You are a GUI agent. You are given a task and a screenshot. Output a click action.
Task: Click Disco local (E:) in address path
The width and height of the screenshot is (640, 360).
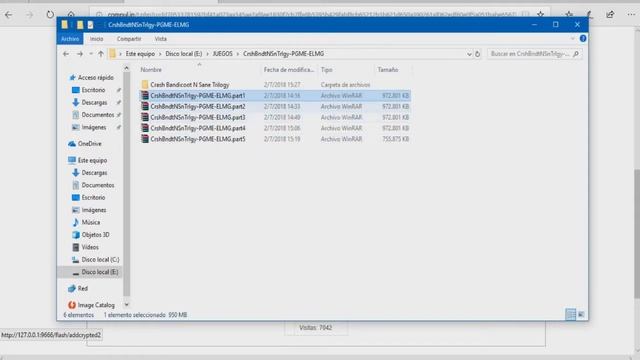pyautogui.click(x=184, y=54)
